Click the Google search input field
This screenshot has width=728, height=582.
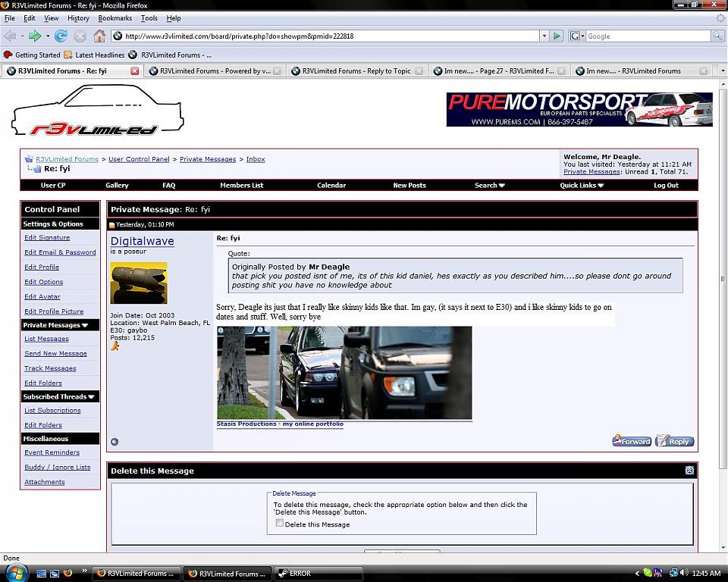[x=647, y=36]
